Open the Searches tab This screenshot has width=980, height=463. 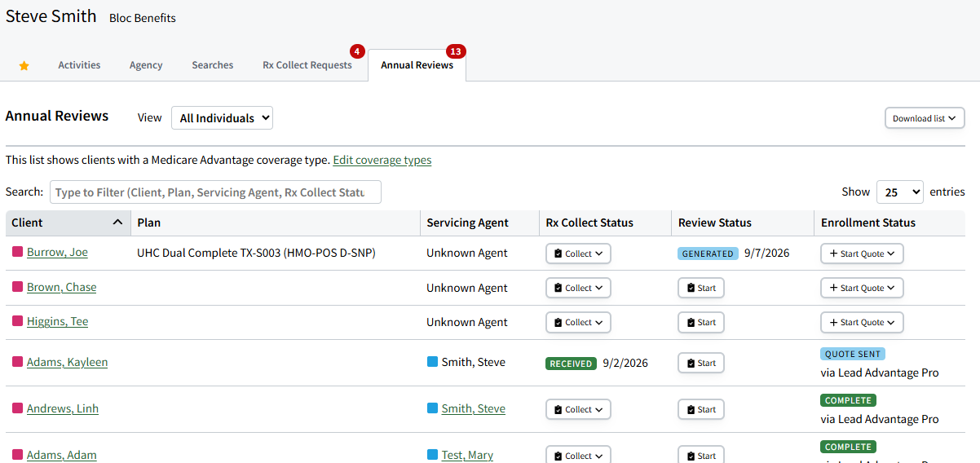click(x=213, y=65)
